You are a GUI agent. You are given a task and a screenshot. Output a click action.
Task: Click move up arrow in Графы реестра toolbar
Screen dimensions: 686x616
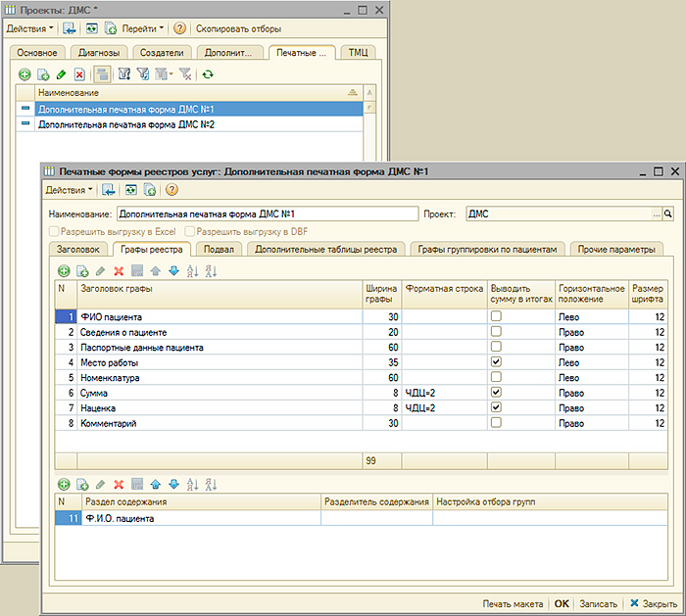pos(156,270)
